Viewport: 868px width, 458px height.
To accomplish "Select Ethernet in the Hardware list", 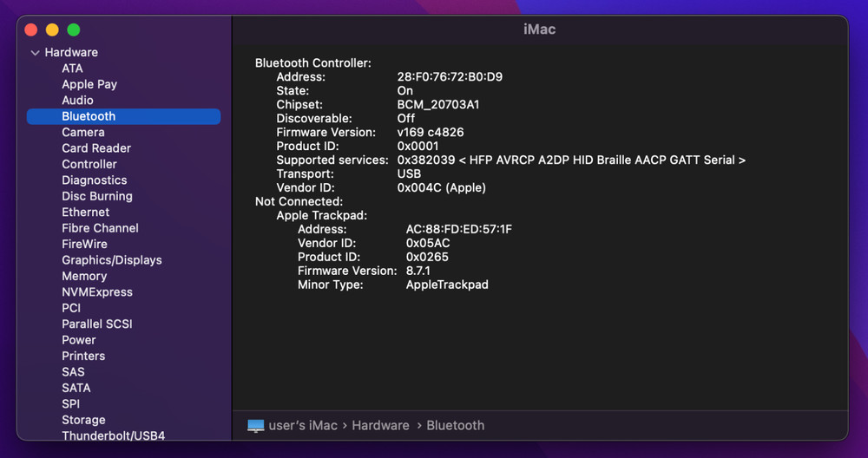I will coord(85,213).
